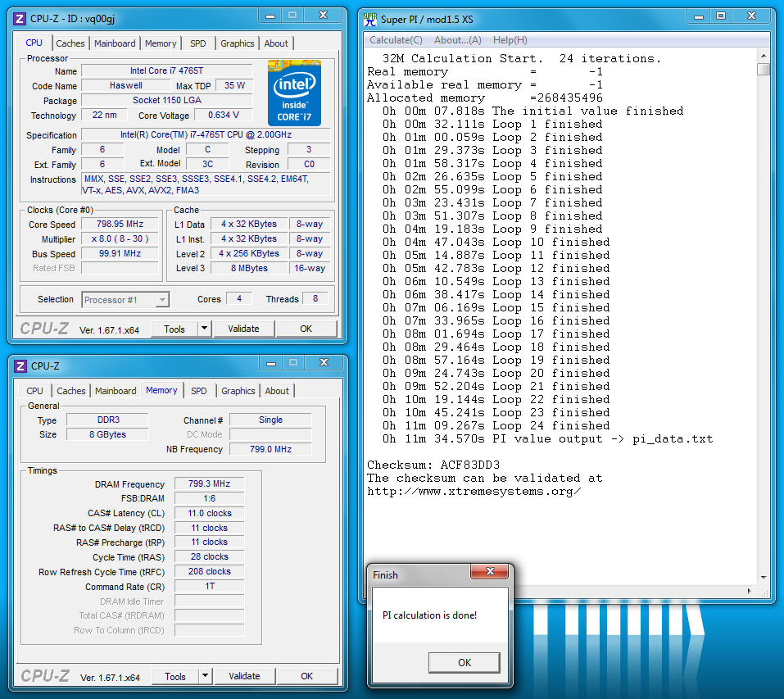The height and width of the screenshot is (699, 784).
Task: Open Caches tab in bottom CPU-Z window
Action: [x=71, y=391]
